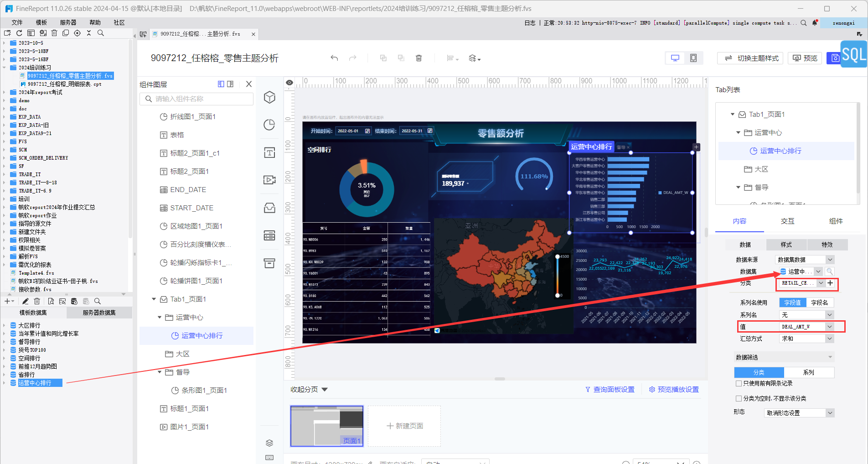Select 字段值 series name option
This screenshot has height=464, width=868.
(792, 302)
